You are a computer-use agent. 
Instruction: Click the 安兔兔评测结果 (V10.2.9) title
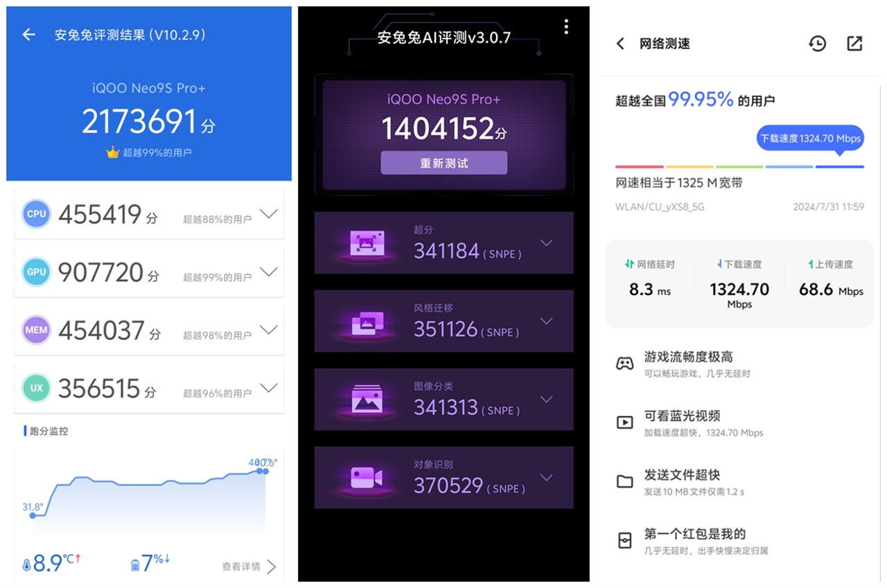click(x=130, y=35)
